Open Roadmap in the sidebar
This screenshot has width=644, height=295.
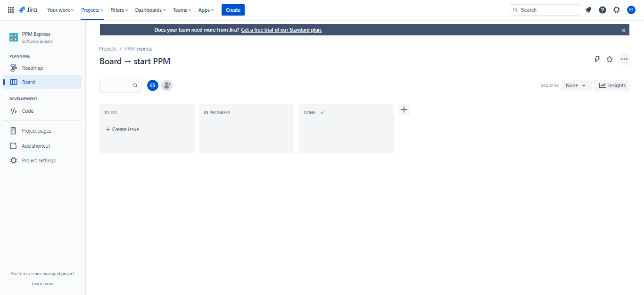42,68
